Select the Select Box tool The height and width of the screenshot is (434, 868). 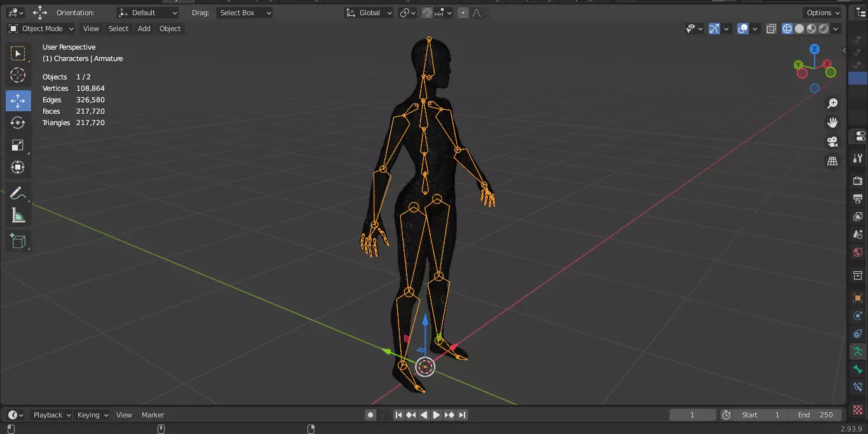pyautogui.click(x=18, y=53)
